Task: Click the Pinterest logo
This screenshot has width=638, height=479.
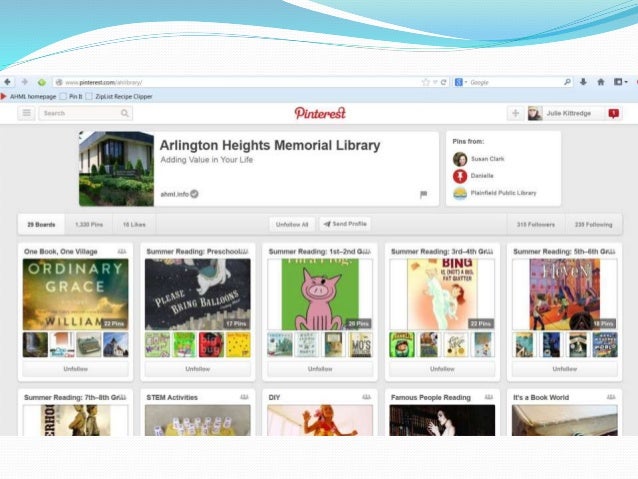Action: [x=320, y=113]
